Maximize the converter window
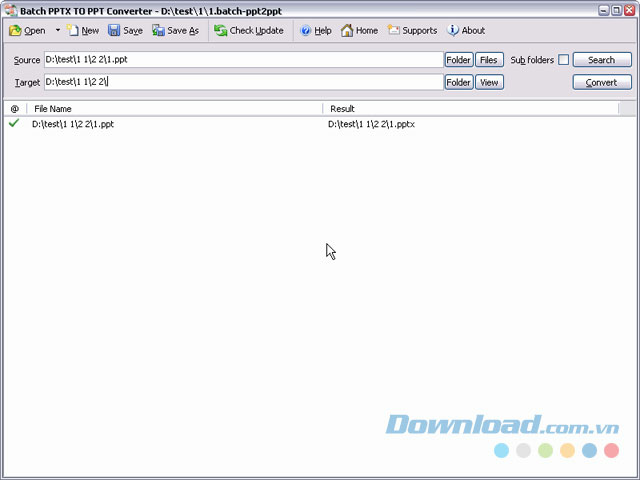The height and width of the screenshot is (480, 640). [x=616, y=10]
